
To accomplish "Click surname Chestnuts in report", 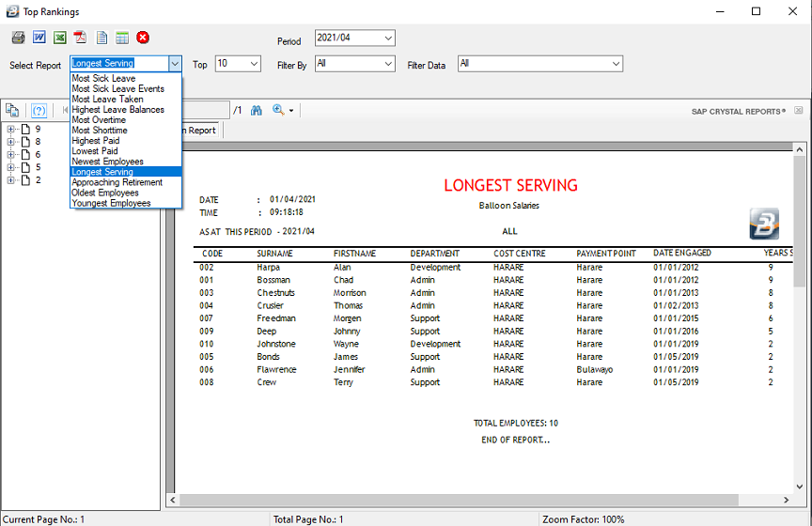I will click(x=275, y=293).
